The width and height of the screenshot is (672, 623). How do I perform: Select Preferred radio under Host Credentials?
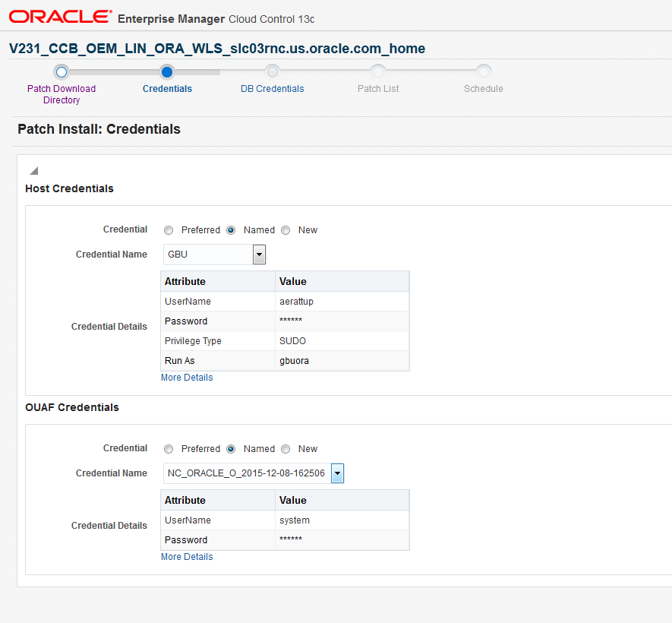pos(169,230)
